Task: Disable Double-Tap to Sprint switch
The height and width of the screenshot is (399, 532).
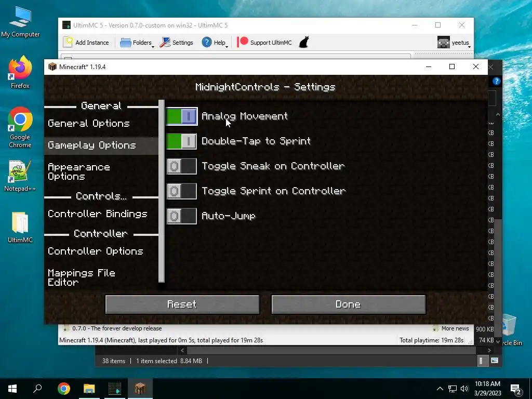Action: (x=181, y=141)
